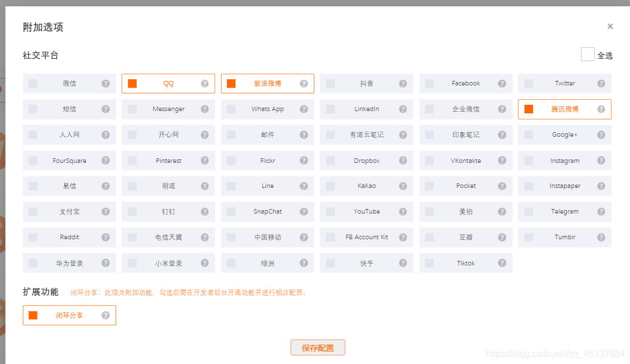
Task: Uncheck the 腾讯微博 checkbox
Action: pos(529,109)
